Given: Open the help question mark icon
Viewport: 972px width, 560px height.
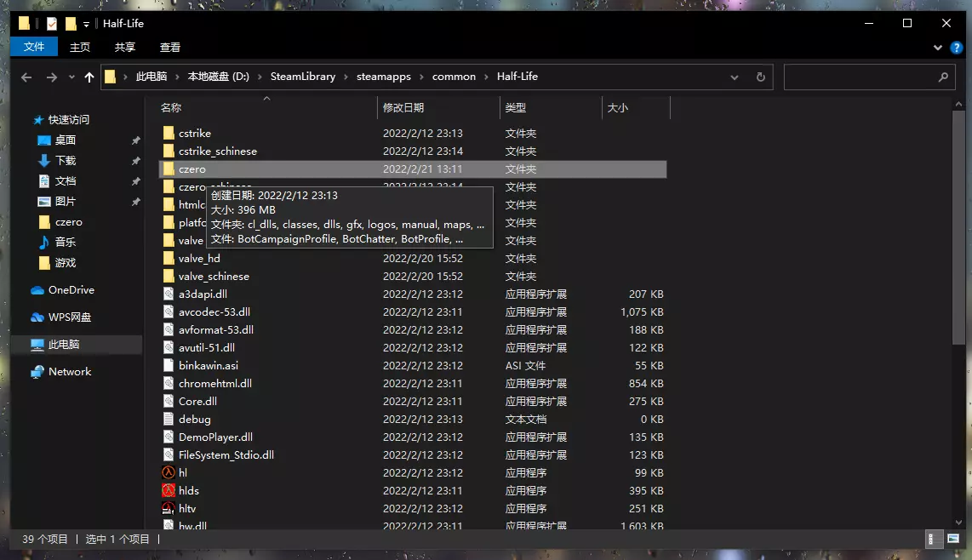Looking at the screenshot, I should coord(957,47).
